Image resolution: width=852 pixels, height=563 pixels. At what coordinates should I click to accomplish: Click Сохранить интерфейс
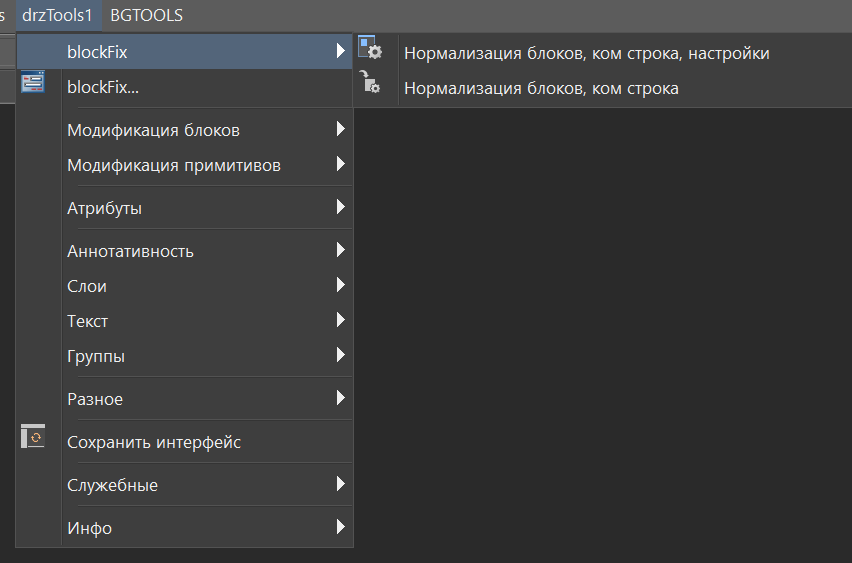(x=185, y=442)
